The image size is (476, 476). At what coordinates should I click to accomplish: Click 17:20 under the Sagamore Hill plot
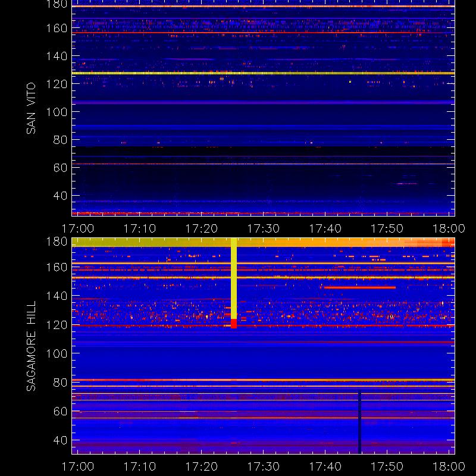[x=202, y=466]
